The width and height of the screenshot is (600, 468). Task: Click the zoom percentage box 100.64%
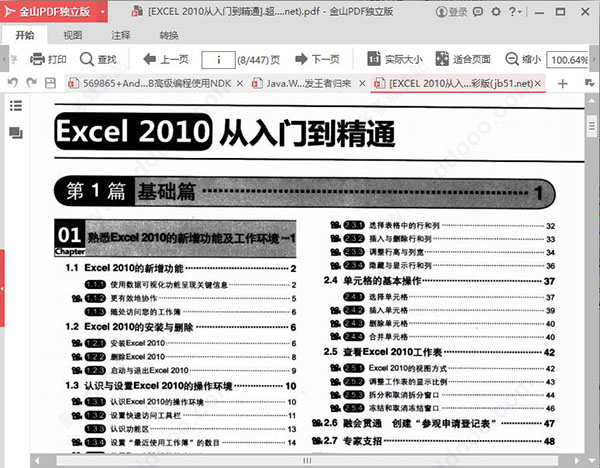tap(567, 60)
